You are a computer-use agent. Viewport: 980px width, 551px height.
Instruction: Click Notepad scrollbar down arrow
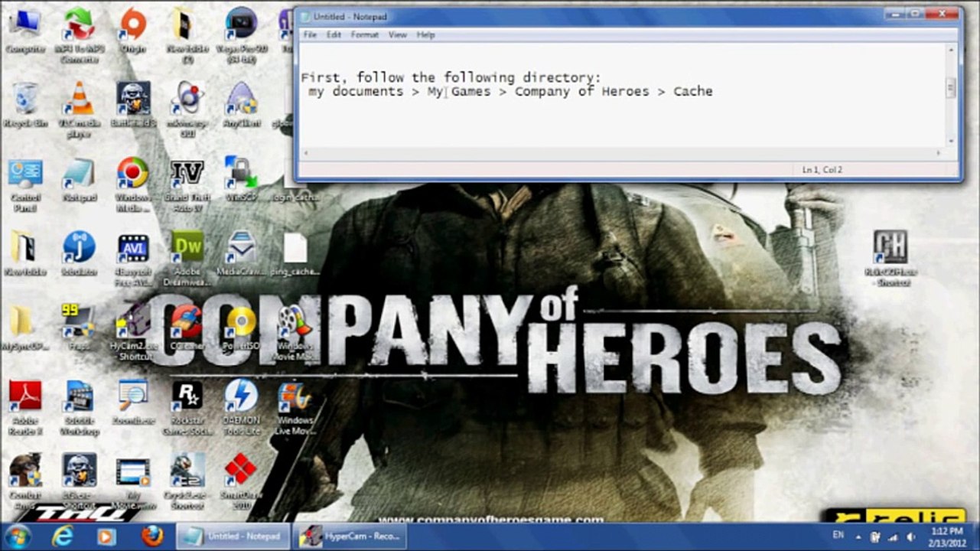pyautogui.click(x=952, y=140)
